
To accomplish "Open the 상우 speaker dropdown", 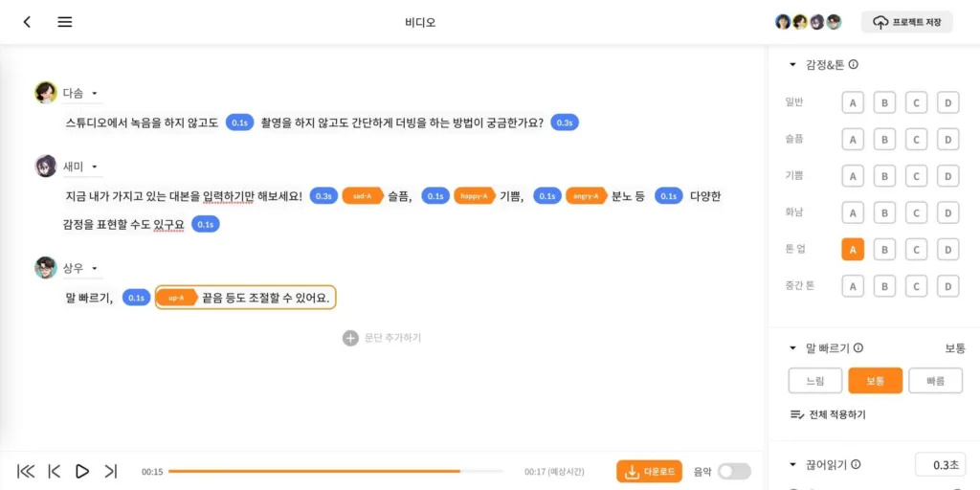I will pos(95,268).
